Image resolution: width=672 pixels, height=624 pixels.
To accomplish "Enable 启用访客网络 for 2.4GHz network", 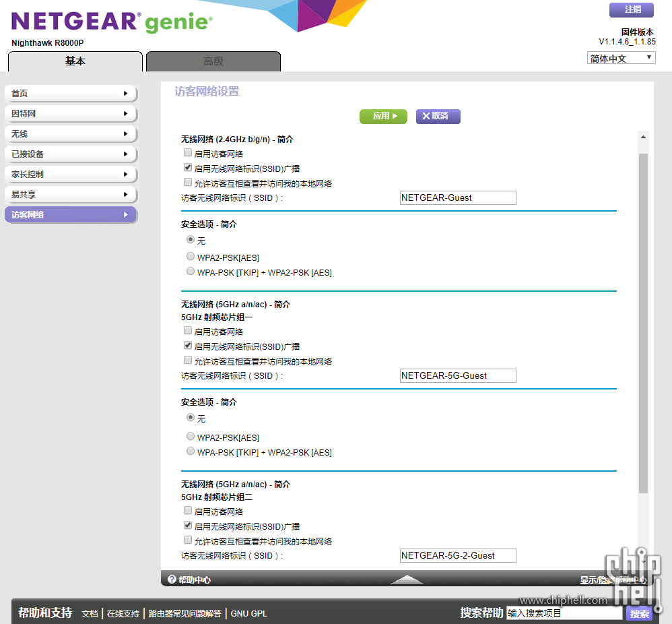I will tap(188, 153).
